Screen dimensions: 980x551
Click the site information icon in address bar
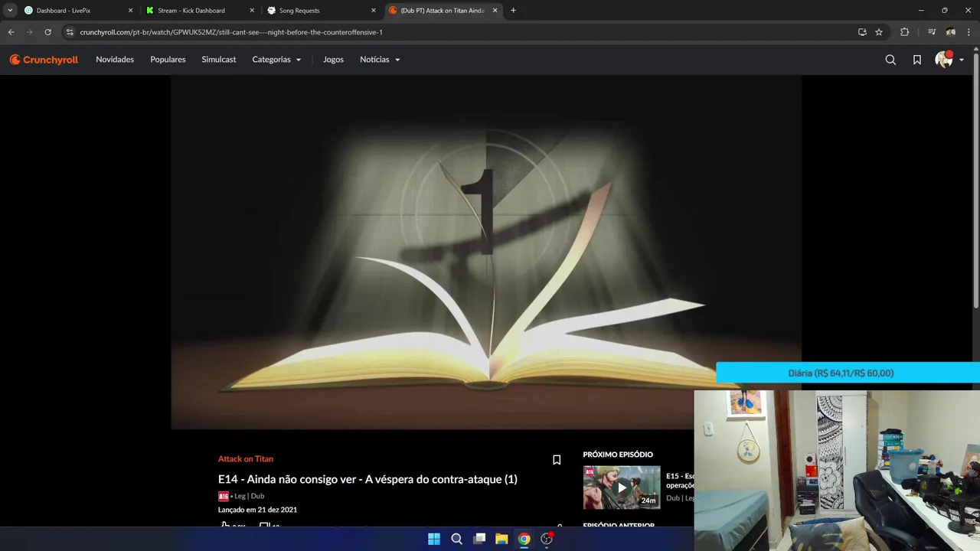click(x=70, y=32)
